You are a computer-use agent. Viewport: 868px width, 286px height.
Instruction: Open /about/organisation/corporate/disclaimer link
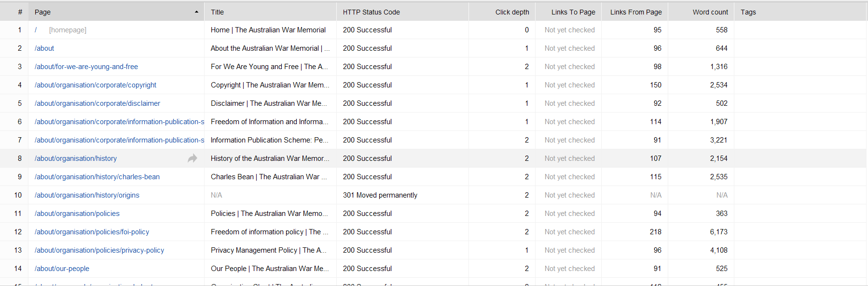[x=97, y=103]
